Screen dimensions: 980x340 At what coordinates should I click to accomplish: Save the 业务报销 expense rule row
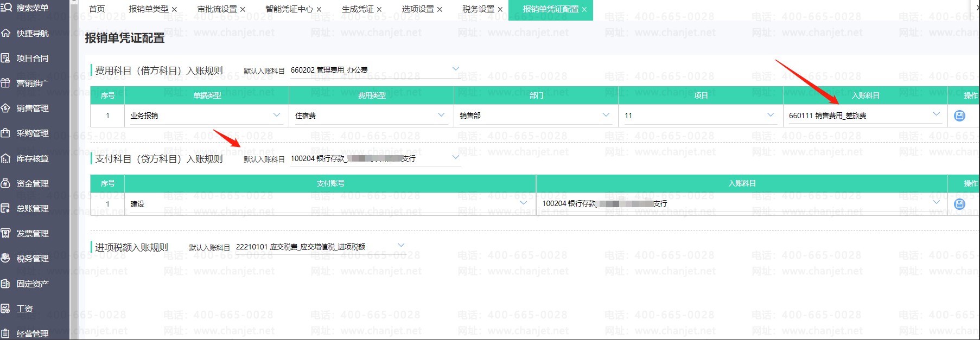click(959, 116)
